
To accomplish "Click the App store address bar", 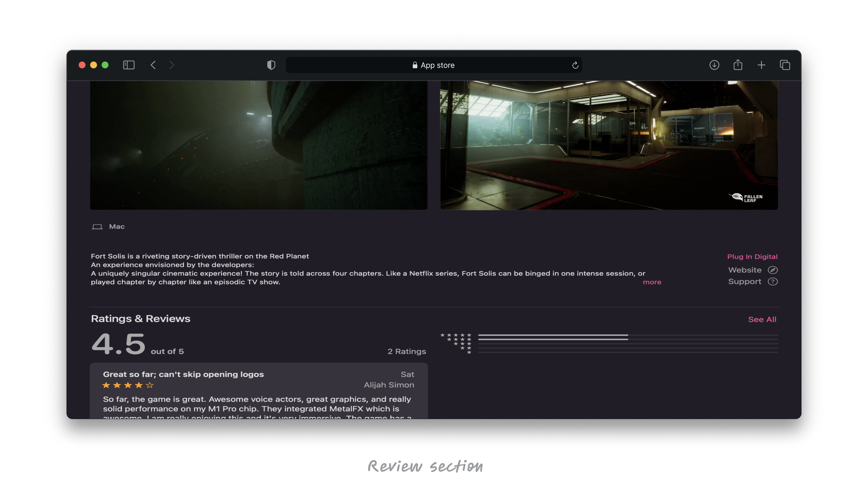I will tap(433, 65).
